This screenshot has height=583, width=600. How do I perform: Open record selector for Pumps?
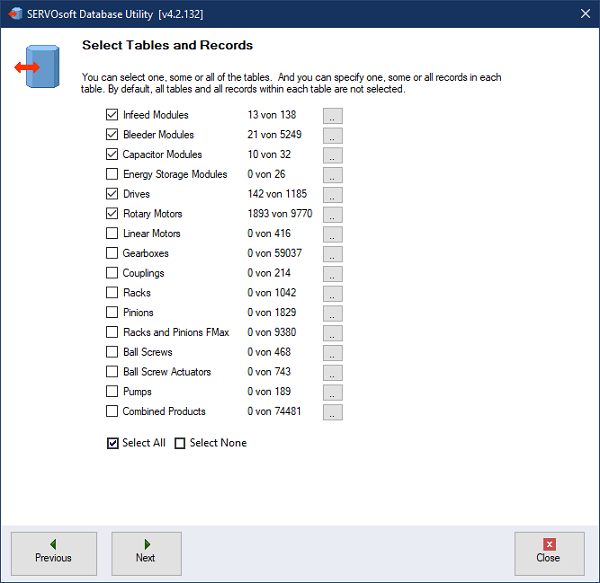pos(333,392)
